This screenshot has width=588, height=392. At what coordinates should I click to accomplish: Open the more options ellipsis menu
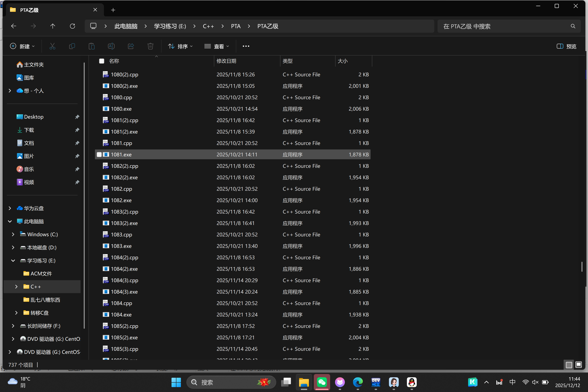pos(246,46)
